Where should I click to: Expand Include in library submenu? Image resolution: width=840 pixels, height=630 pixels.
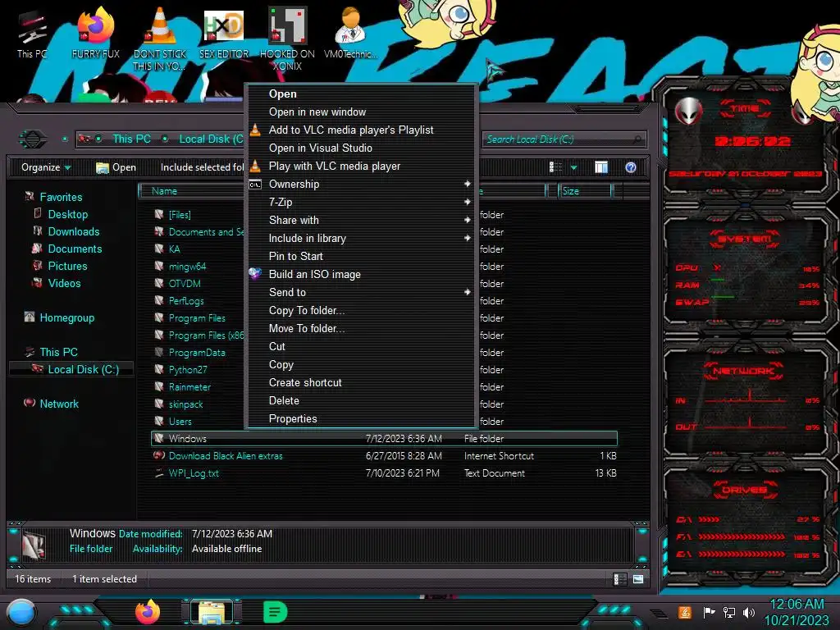point(361,239)
